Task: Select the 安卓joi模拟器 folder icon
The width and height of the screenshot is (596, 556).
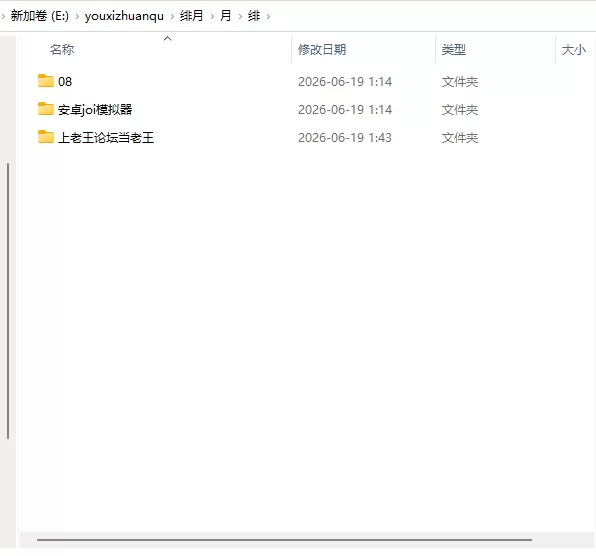Action: tap(46, 109)
